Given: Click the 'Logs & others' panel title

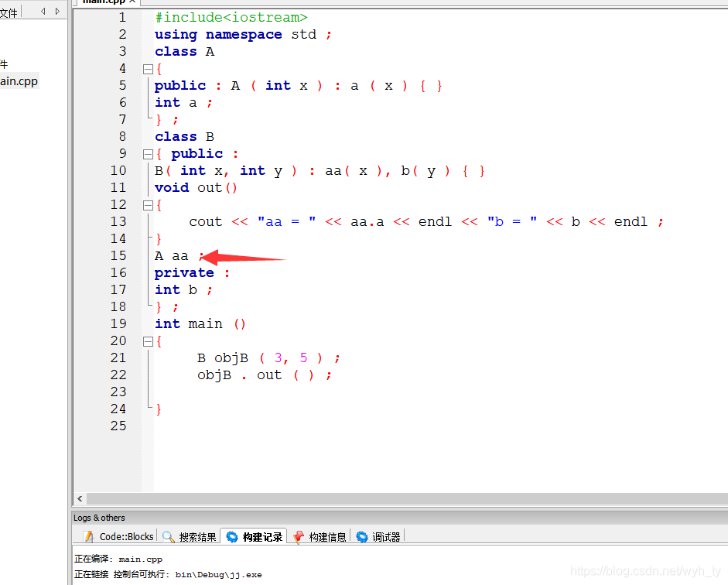Looking at the screenshot, I should point(99,518).
